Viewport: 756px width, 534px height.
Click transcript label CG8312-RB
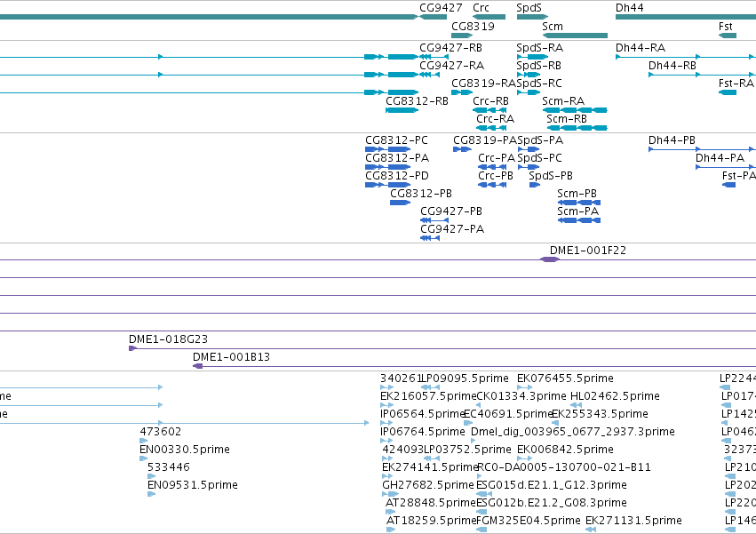click(417, 100)
